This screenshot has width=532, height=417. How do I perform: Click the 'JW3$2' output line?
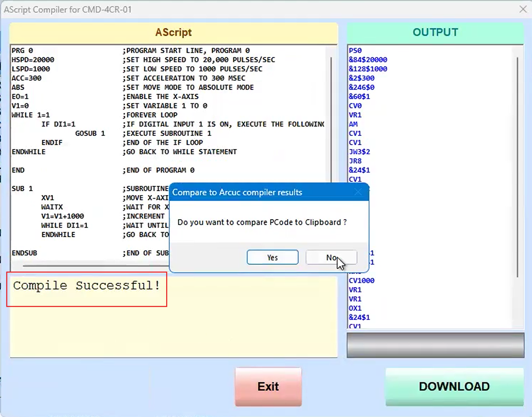(359, 152)
